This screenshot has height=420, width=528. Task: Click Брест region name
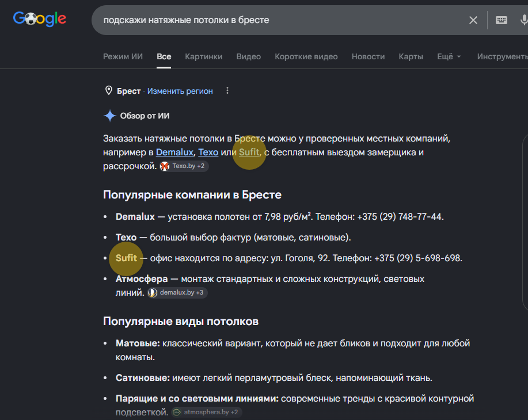(128, 91)
